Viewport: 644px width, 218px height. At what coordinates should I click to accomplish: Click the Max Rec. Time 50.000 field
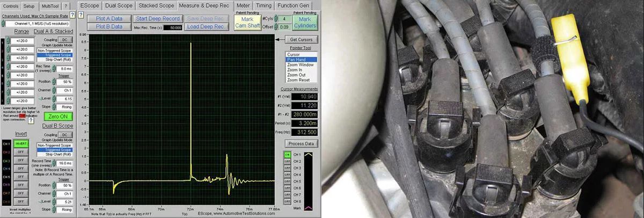(172, 27)
